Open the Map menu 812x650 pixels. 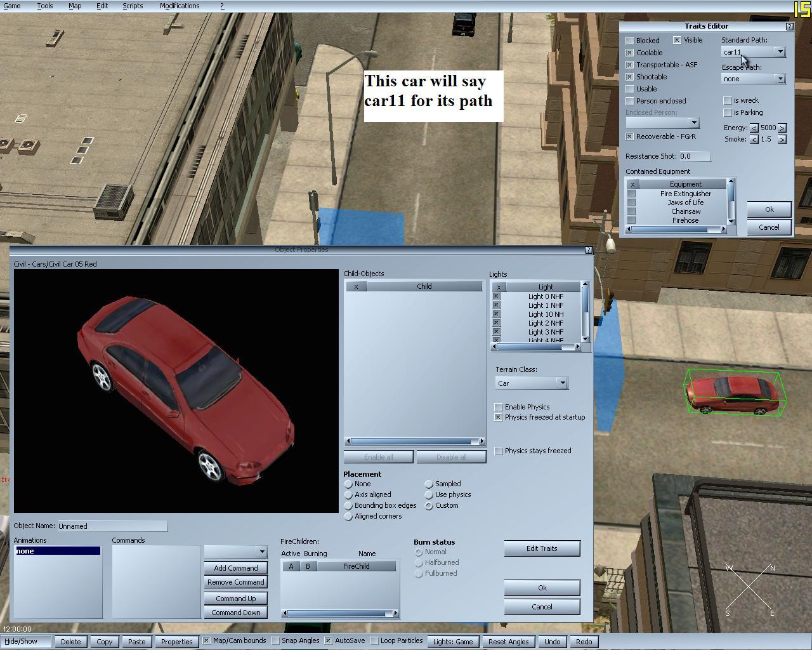pyautogui.click(x=75, y=6)
